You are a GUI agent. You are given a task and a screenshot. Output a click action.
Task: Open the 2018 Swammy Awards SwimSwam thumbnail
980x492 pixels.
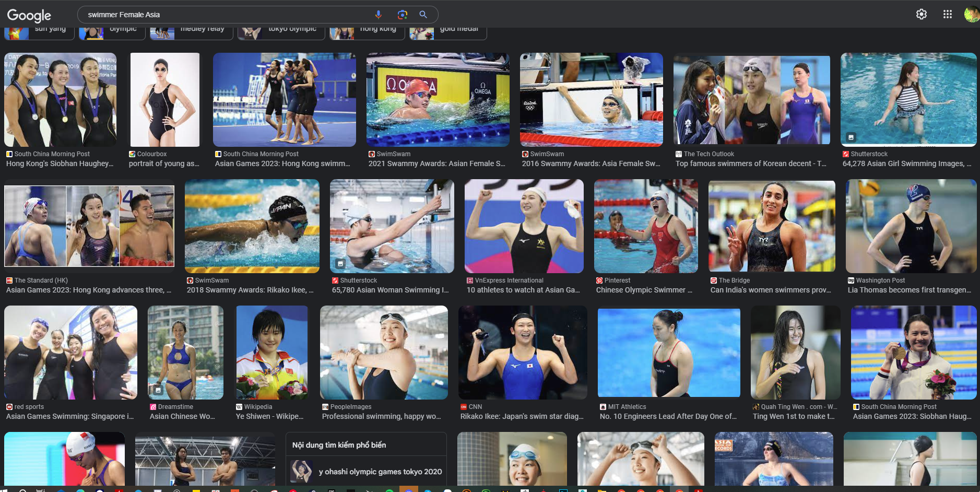(252, 226)
